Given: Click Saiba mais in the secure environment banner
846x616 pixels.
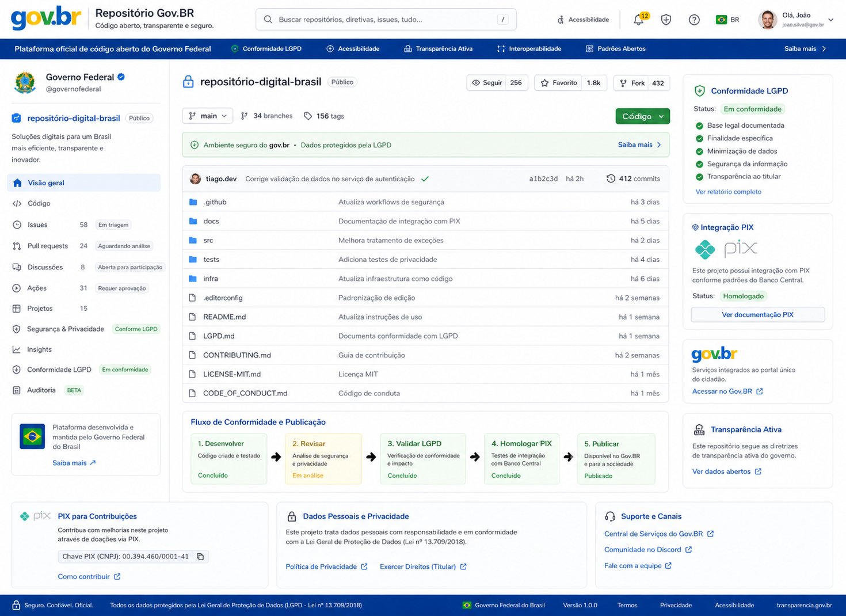Looking at the screenshot, I should pos(639,145).
